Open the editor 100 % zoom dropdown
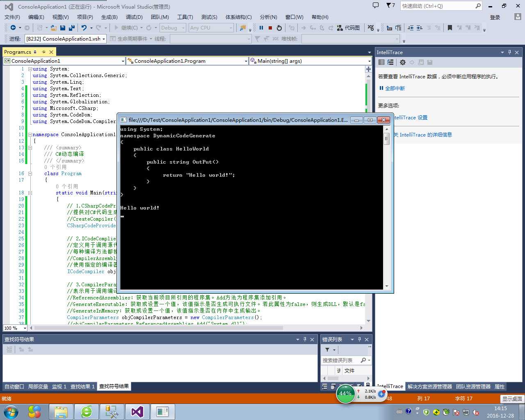525x420 pixels. [x=25, y=328]
